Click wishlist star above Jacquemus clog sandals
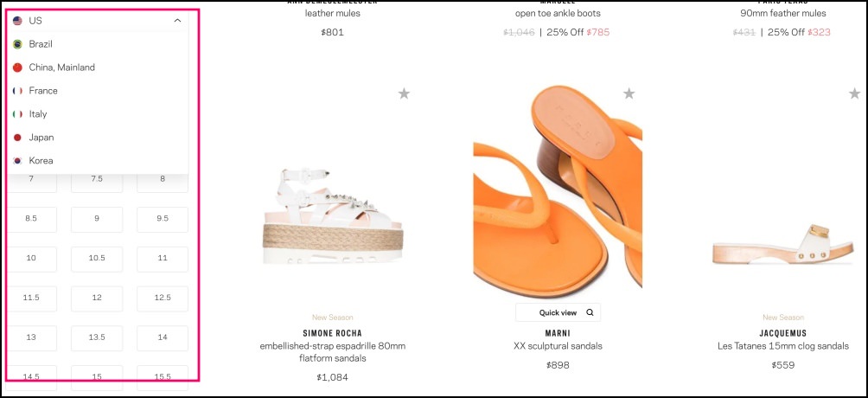Viewport: 868px width, 398px height. [x=855, y=93]
